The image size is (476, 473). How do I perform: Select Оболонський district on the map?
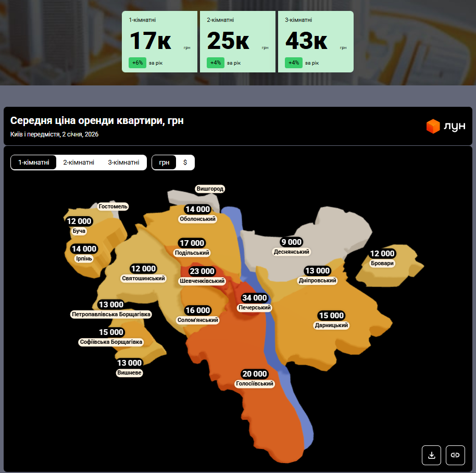(x=197, y=219)
